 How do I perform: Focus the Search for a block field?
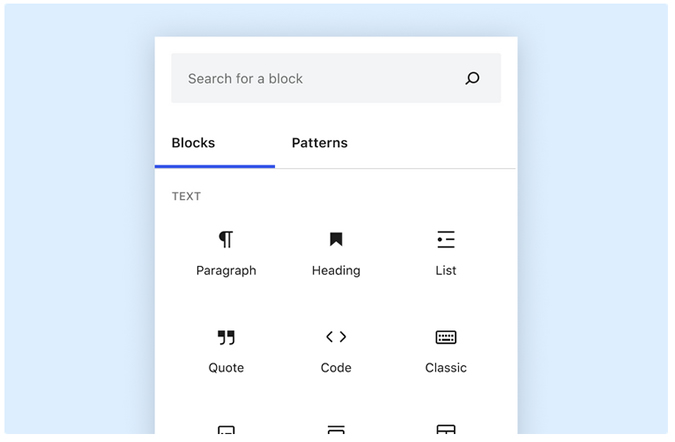point(336,78)
